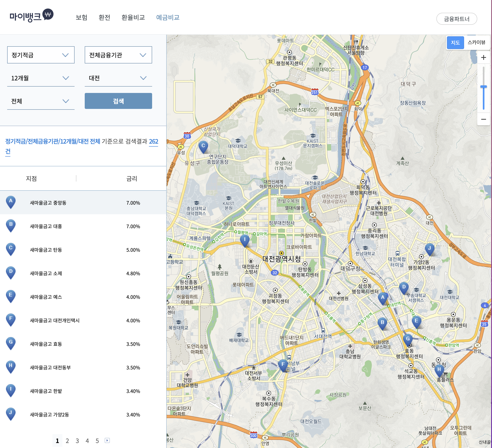The height and width of the screenshot is (448, 492).
Task: Open the 보험 menu
Action: pyautogui.click(x=82, y=18)
